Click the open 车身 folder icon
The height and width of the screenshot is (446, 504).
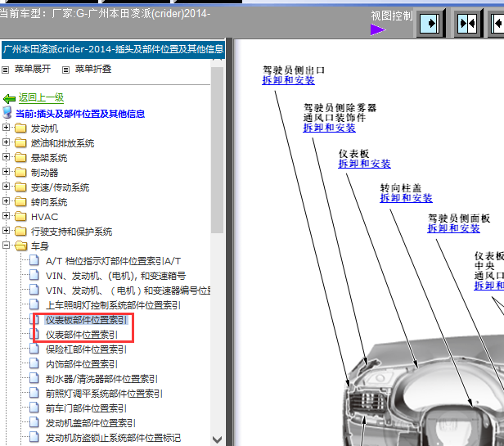[x=21, y=246]
